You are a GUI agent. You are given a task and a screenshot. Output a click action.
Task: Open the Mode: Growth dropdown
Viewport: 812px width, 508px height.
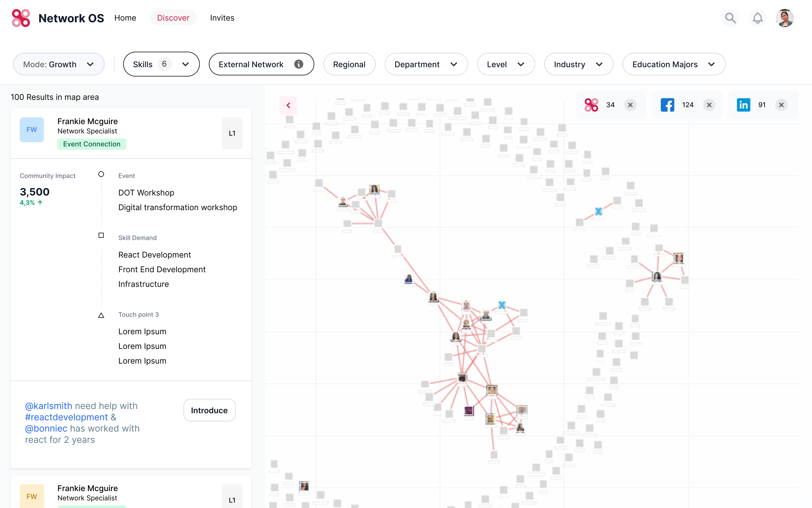[x=59, y=64]
